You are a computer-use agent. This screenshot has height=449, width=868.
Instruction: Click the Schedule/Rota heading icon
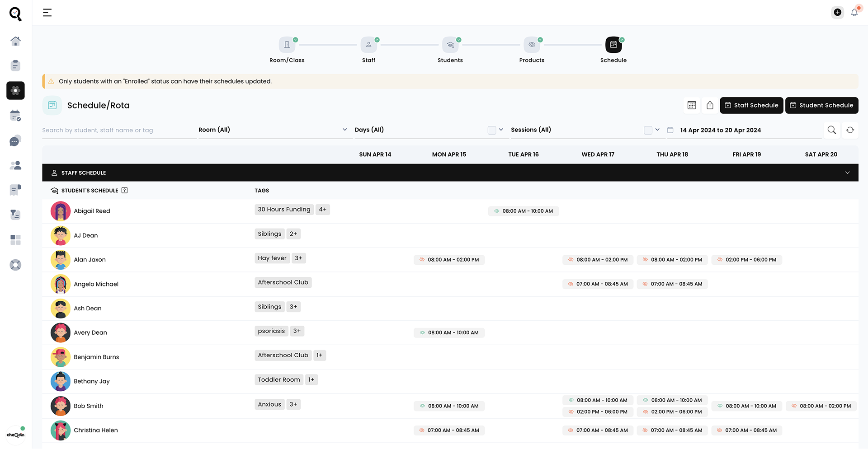[52, 105]
